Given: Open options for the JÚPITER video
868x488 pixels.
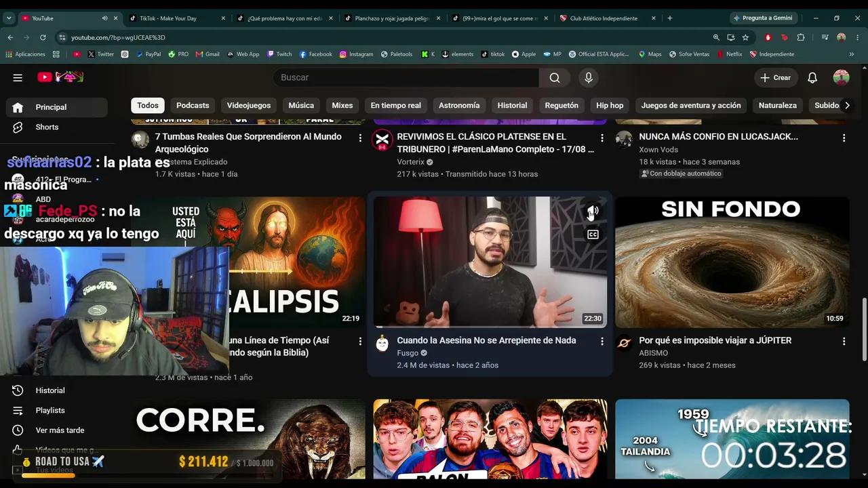Looking at the screenshot, I should 844,342.
